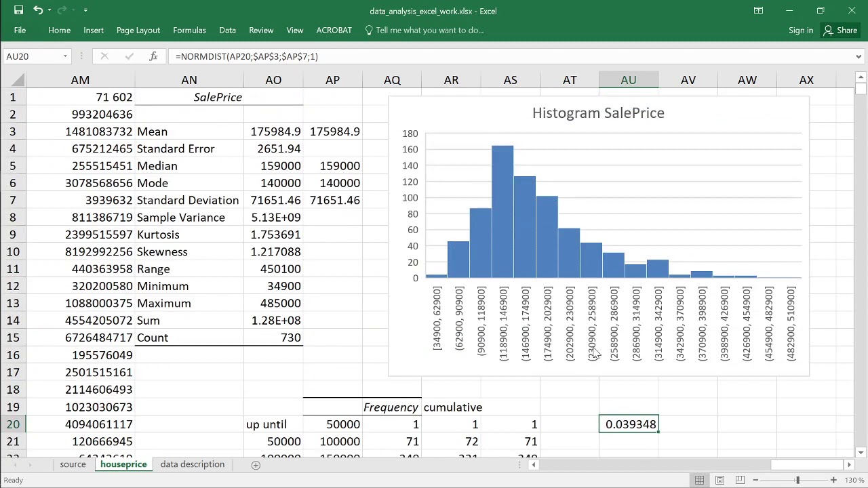The height and width of the screenshot is (488, 868).
Task: Select the 'up until' cell
Action: tap(273, 424)
